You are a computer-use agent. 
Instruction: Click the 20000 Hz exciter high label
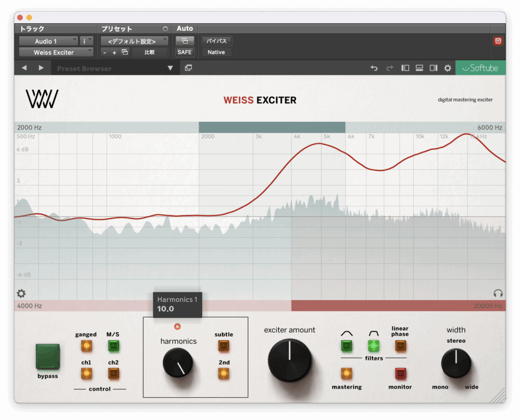tap(488, 306)
